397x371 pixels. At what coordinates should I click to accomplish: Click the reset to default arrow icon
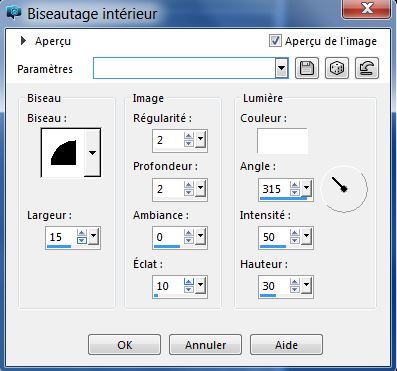click(367, 68)
